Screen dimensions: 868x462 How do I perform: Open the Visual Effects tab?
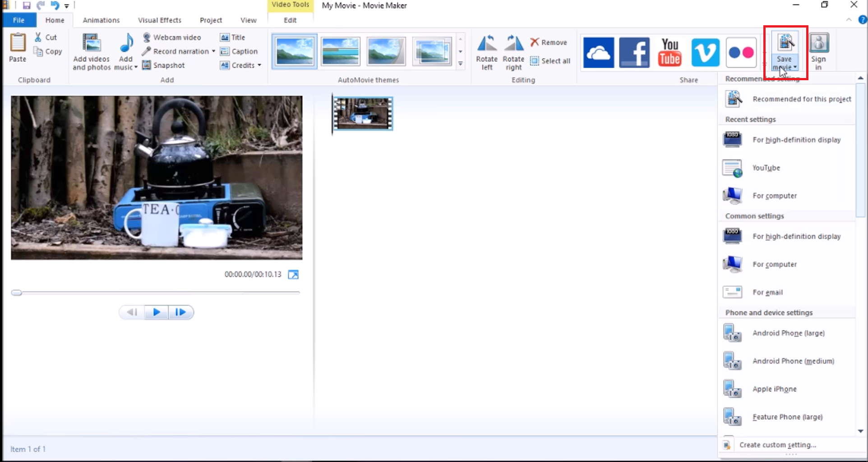tap(159, 20)
